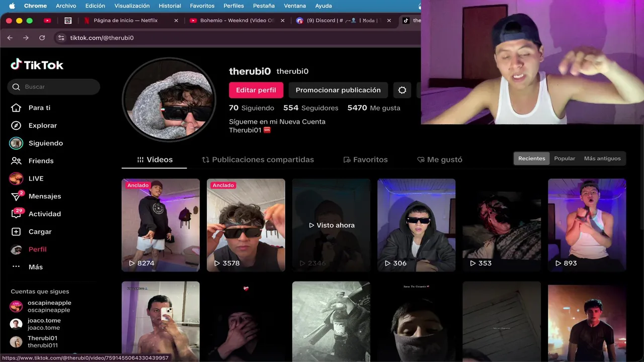Click the Anclado badge on 8274 video
The width and height of the screenshot is (644, 362).
pos(138,185)
